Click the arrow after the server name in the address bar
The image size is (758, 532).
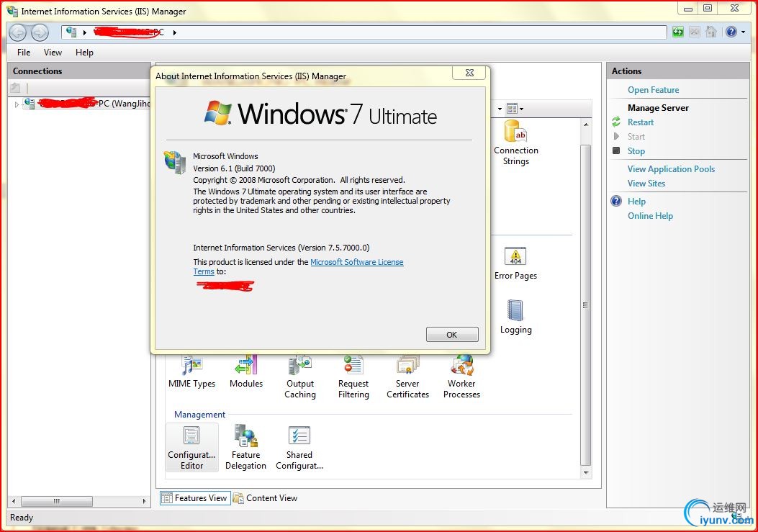coord(174,32)
